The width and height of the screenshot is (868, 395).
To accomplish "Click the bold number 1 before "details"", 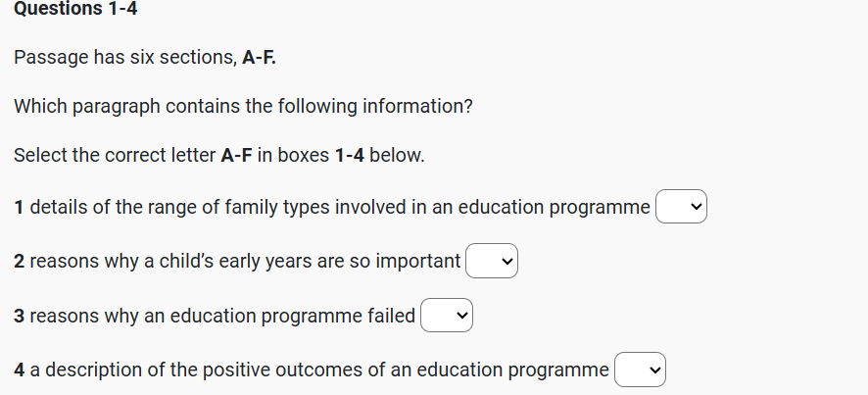I will pyautogui.click(x=20, y=208).
